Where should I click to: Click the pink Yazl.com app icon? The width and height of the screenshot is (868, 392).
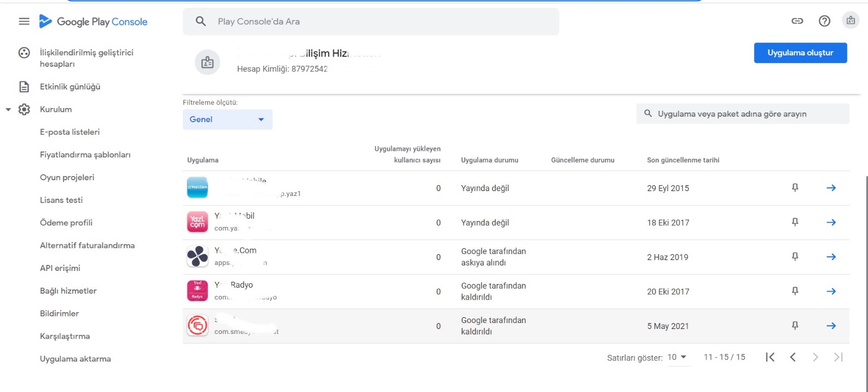[x=197, y=222]
